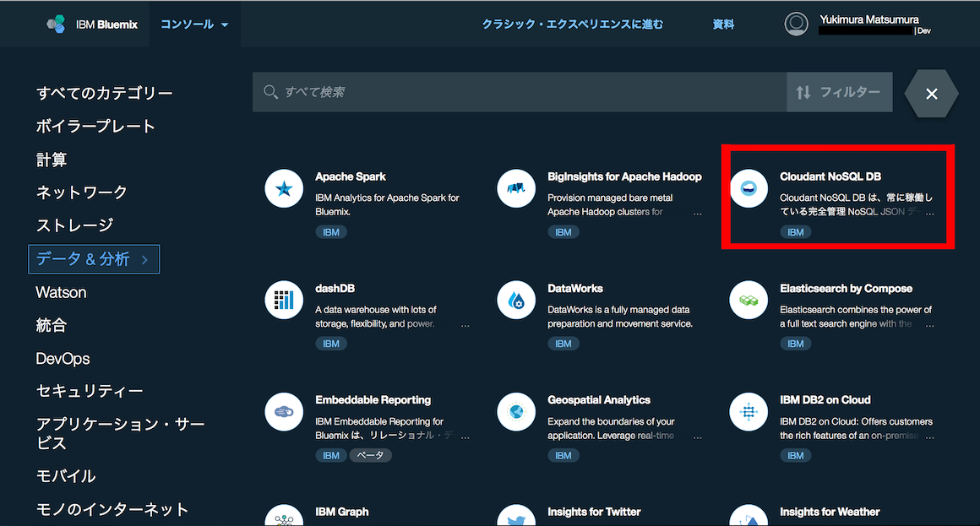980x526 pixels.
Task: Open the IBM DB2 on Cloud title
Action: (x=825, y=400)
